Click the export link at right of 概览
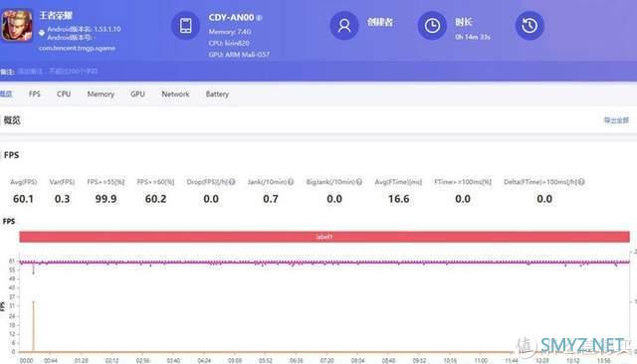The width and height of the screenshot is (637, 364). click(616, 120)
